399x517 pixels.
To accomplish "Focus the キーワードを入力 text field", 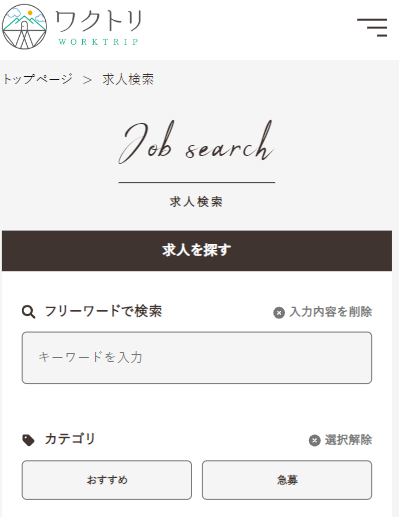I will coord(197,358).
